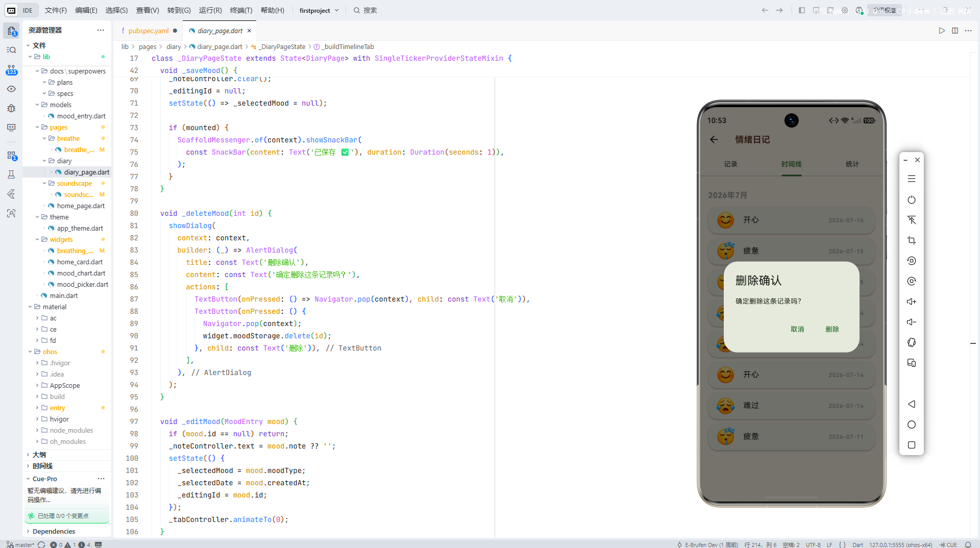Open the Search view in the activity bar
This screenshot has height=548, width=980.
click(11, 50)
